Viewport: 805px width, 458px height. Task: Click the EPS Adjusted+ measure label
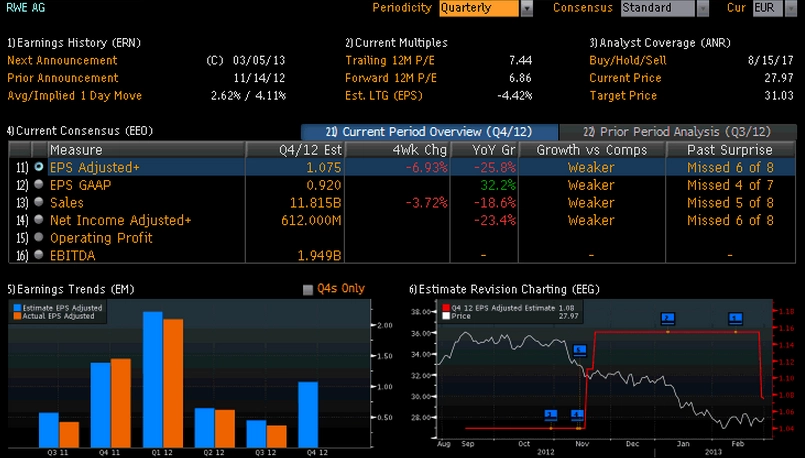[94, 167]
